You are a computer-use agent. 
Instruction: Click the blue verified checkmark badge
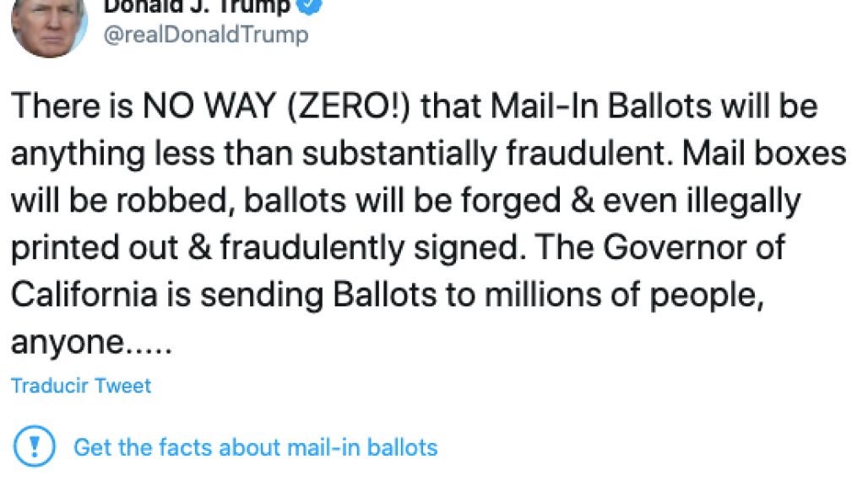click(310, 8)
